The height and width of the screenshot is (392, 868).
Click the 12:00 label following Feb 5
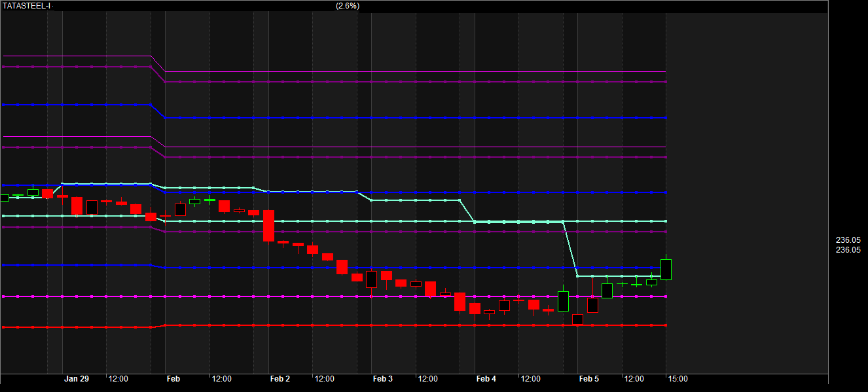(x=634, y=379)
